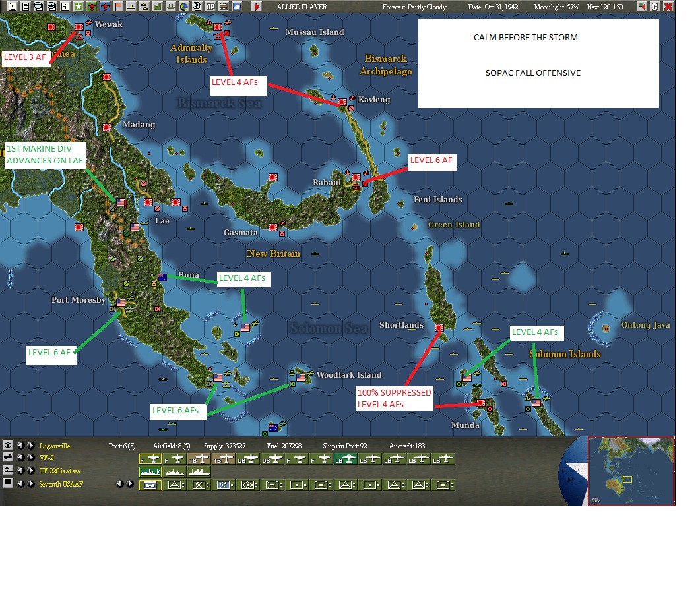Select the US base marker at Port Moresby
Viewport: 700px width, 592px height.
click(x=121, y=303)
